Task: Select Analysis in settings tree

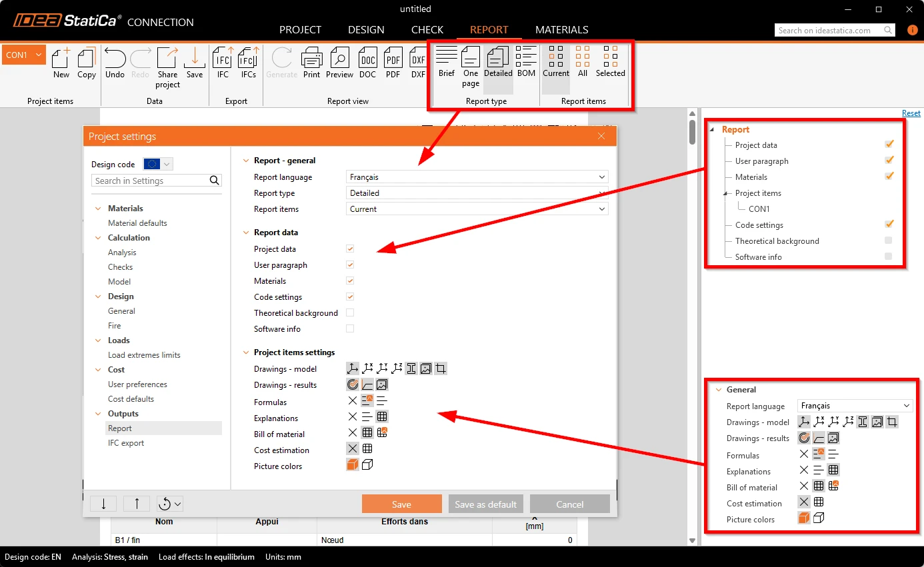Action: [122, 253]
